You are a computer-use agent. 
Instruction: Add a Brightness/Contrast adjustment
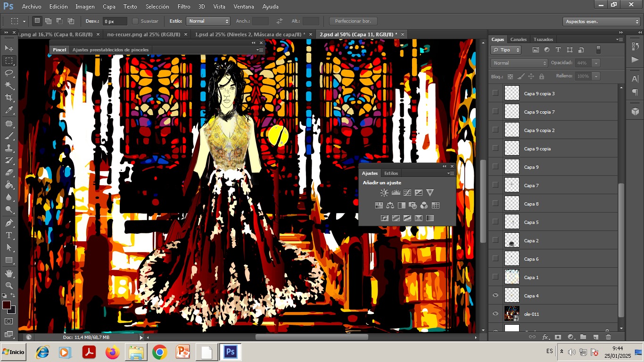(x=384, y=192)
